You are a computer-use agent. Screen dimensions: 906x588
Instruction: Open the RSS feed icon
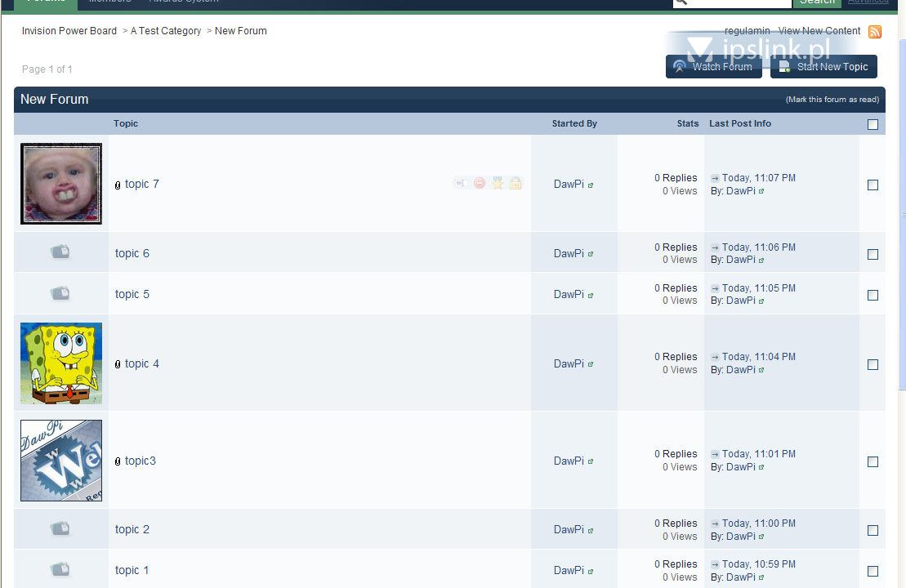[875, 32]
